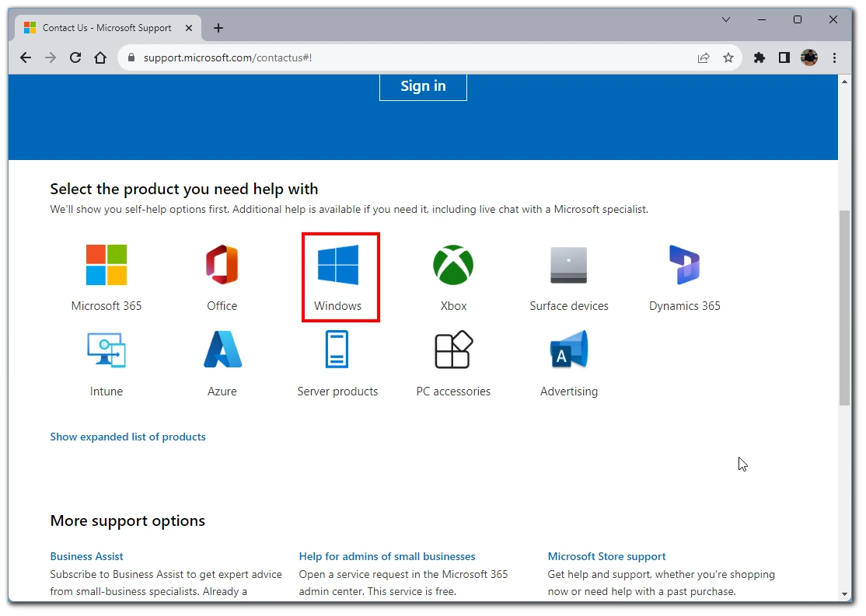Share this page using the share icon
866x616 pixels.
pos(703,57)
